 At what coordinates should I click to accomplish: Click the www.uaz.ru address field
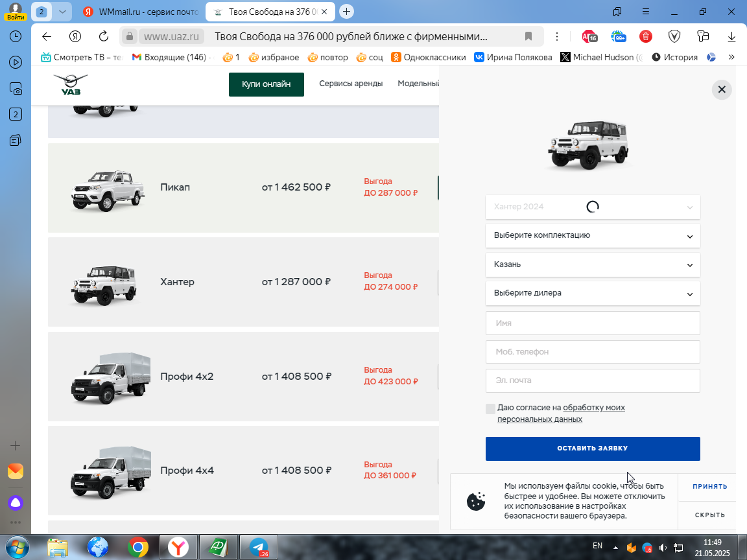click(x=171, y=37)
